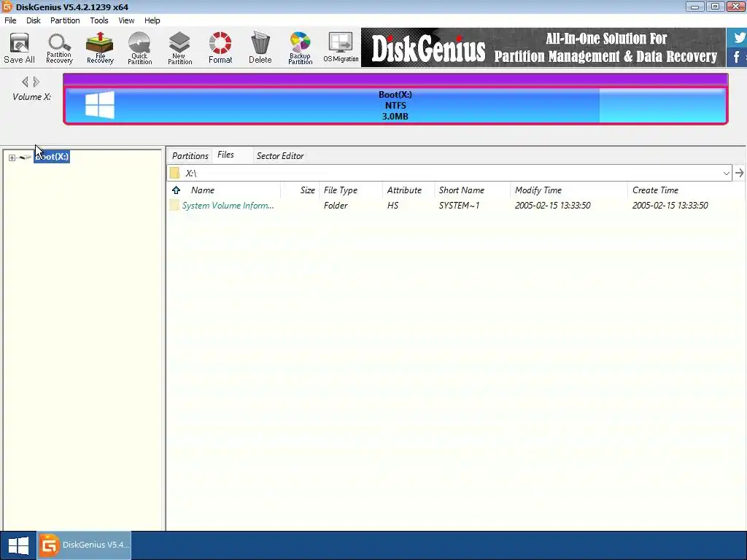
Task: Open the Windows Start button
Action: (x=18, y=545)
